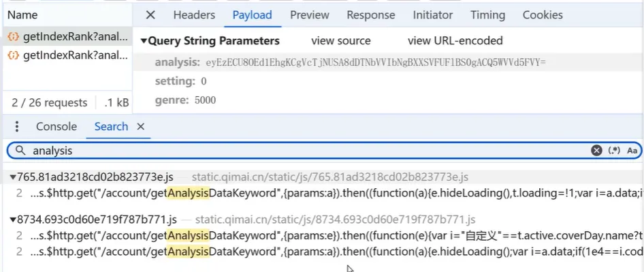Toggle regular expression search

point(614,151)
